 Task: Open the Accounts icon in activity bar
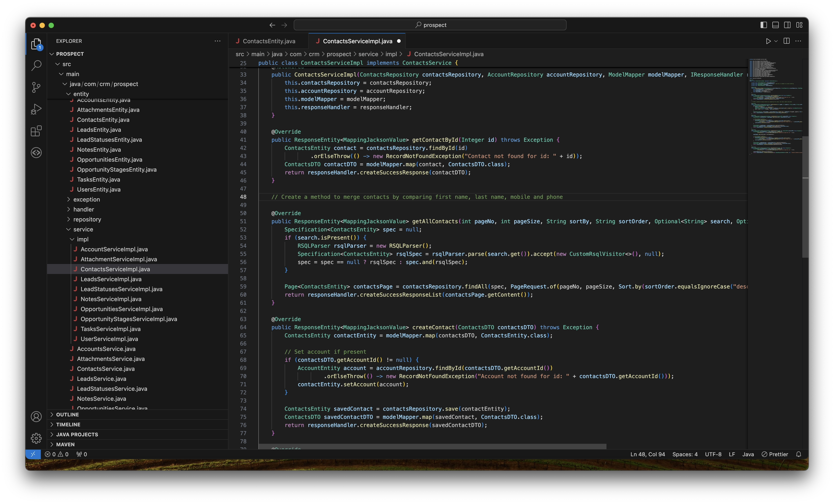click(36, 417)
